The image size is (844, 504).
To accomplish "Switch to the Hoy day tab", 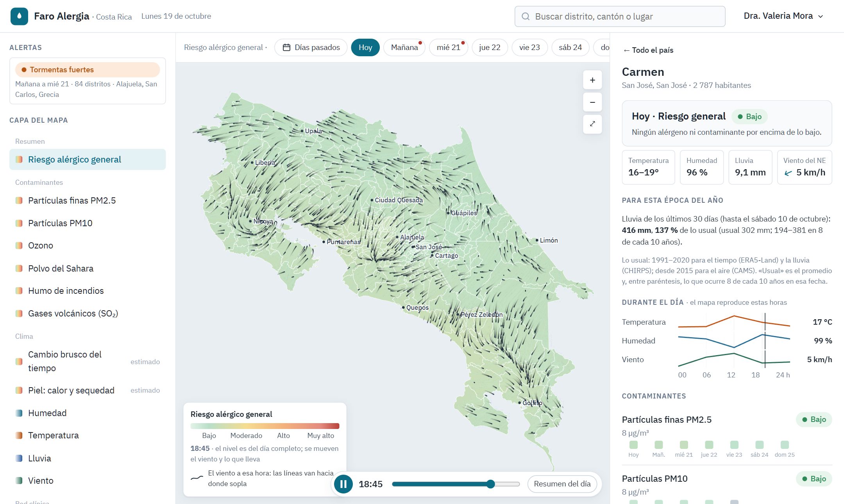I will click(x=365, y=47).
